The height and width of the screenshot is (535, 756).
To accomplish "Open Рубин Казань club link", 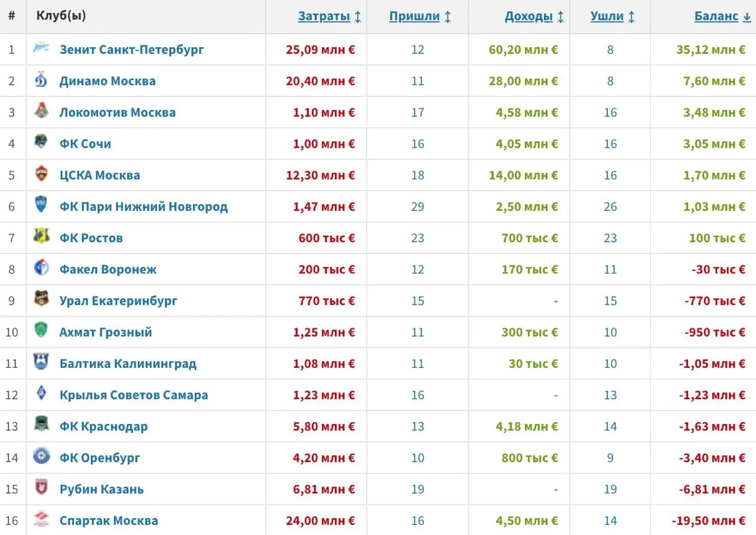I will [x=102, y=489].
